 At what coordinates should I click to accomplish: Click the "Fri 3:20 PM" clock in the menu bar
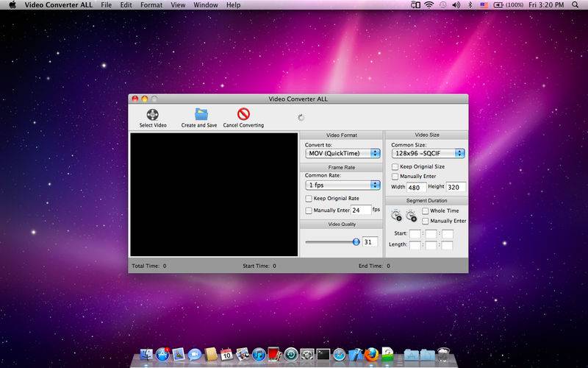pos(546,5)
